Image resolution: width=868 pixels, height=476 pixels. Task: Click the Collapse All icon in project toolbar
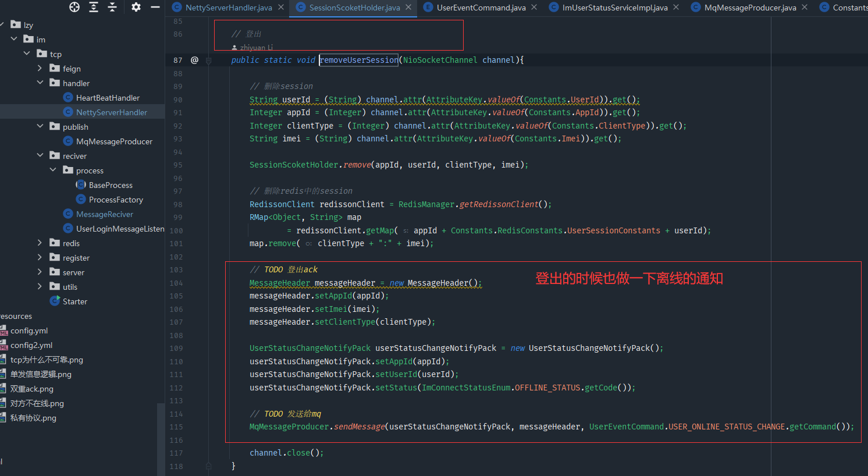click(113, 7)
